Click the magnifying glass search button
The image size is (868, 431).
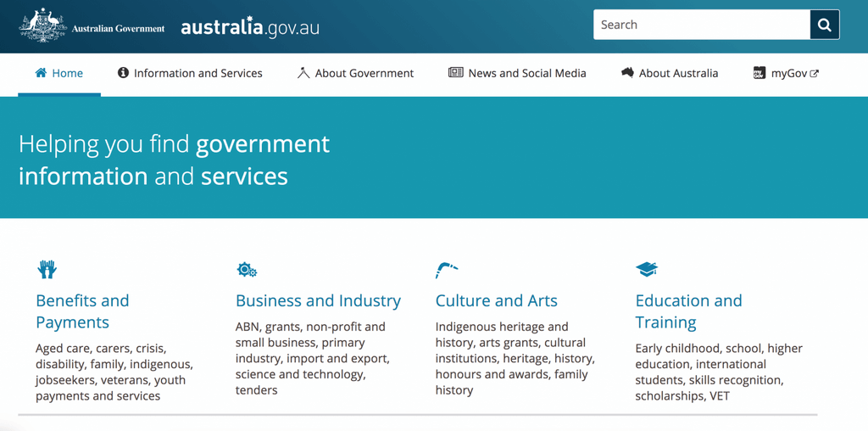(825, 25)
